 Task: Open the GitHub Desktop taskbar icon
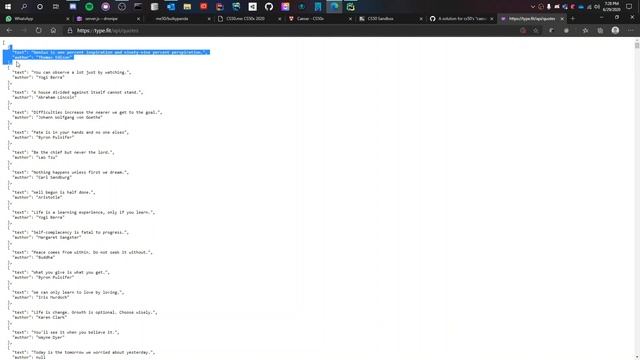pyautogui.click(x=269, y=7)
